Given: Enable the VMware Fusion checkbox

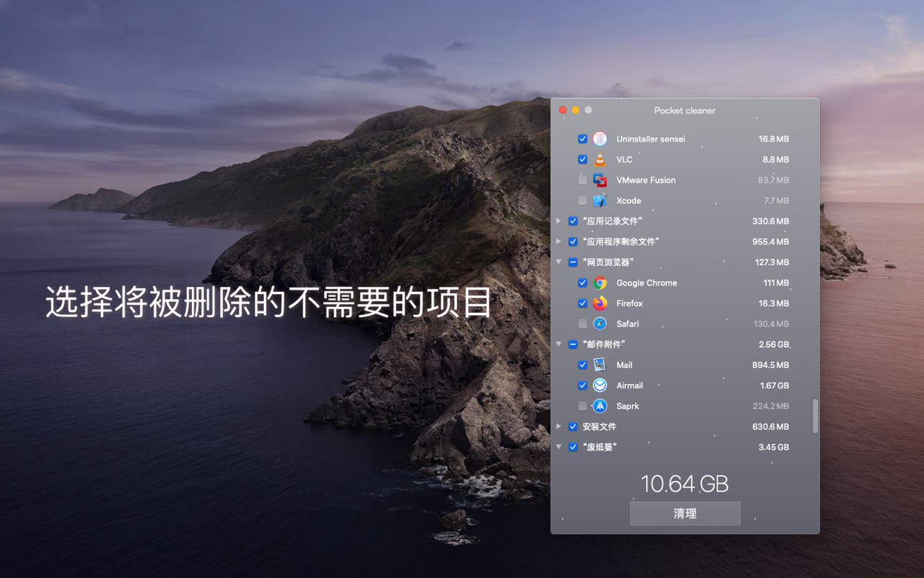Looking at the screenshot, I should pyautogui.click(x=583, y=180).
